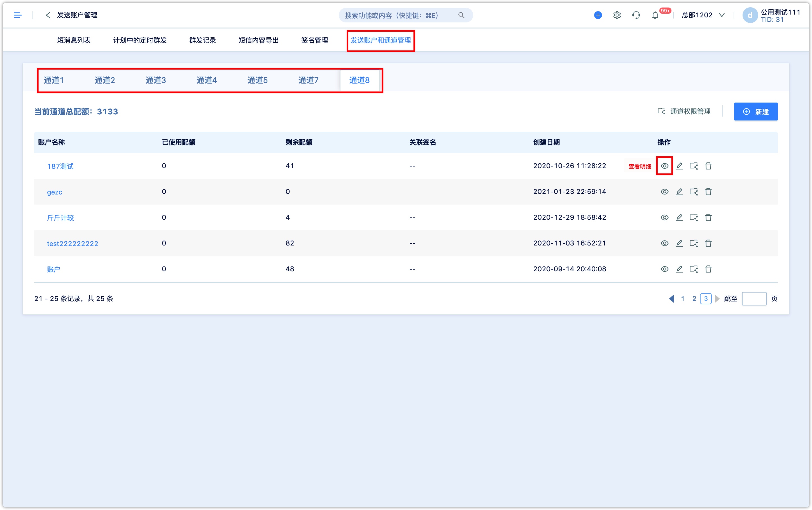
Task: Delete the 187测试 account
Action: click(x=708, y=166)
